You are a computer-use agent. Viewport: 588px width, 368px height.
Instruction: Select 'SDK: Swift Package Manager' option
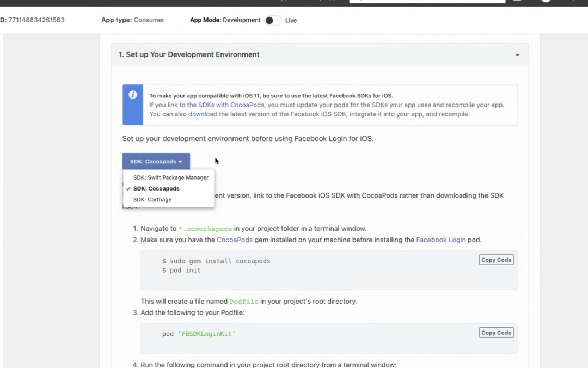point(170,177)
